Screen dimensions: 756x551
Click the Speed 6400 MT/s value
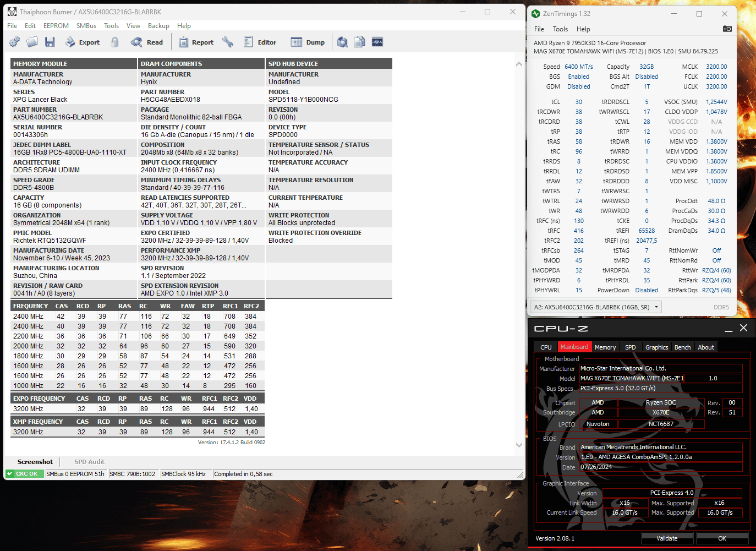(579, 67)
